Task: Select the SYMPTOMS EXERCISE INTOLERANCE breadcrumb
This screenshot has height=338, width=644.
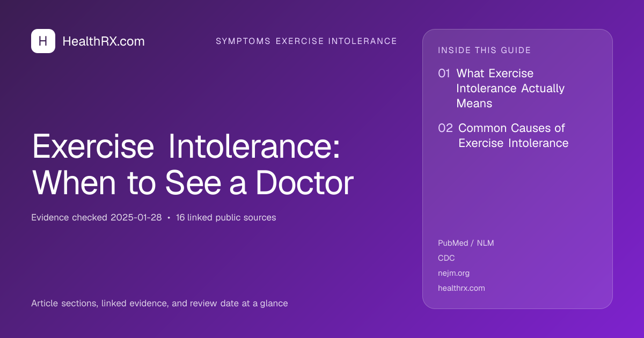Action: 306,41
